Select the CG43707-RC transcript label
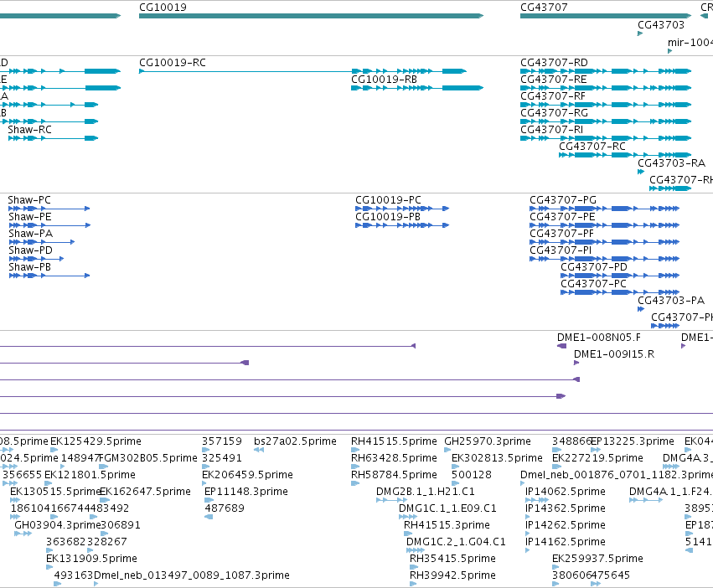Image resolution: width=713 pixels, height=588 pixels. click(592, 147)
